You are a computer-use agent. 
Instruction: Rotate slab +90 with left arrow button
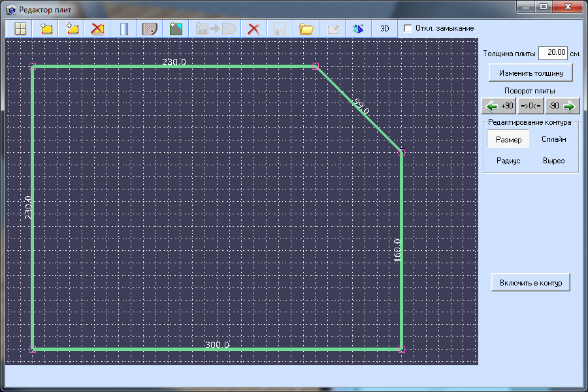point(498,106)
